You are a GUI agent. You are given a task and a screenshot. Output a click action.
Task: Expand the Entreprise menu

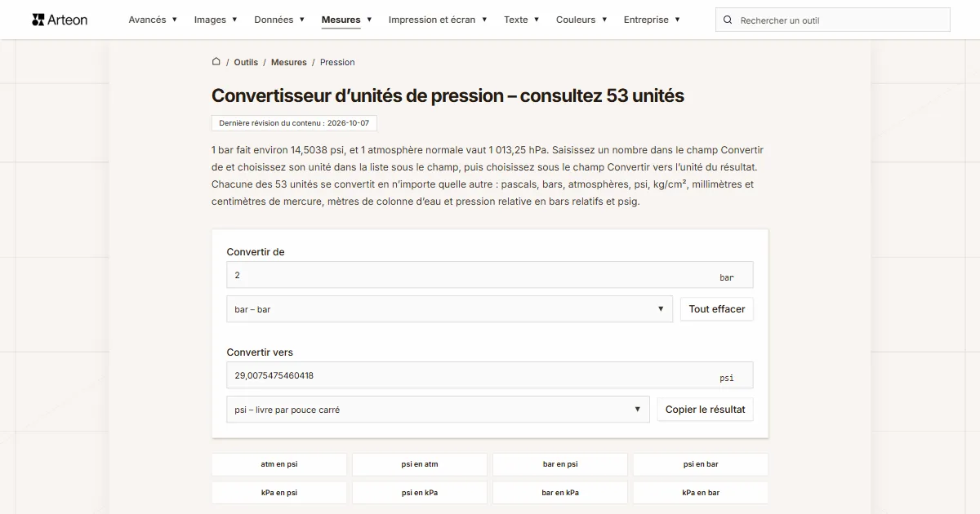(x=652, y=20)
